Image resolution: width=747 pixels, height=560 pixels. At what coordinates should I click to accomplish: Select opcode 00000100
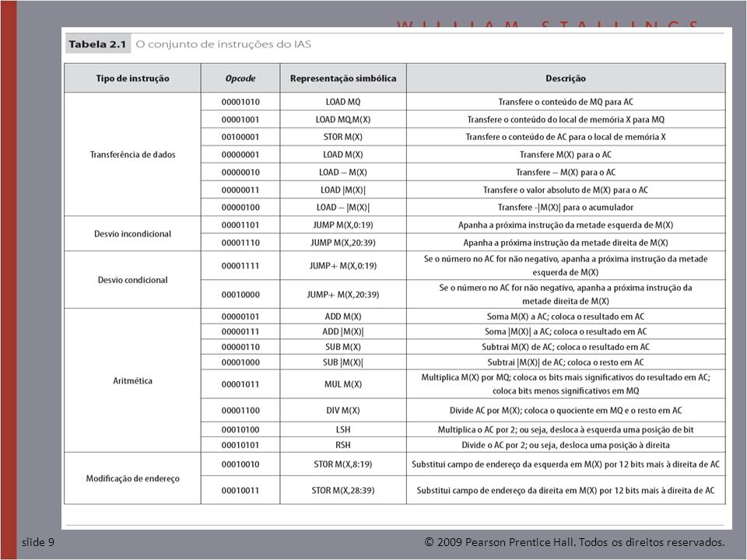pyautogui.click(x=240, y=208)
